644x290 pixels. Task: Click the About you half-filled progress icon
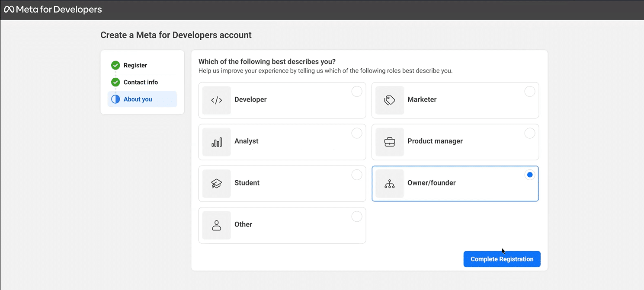click(x=115, y=99)
